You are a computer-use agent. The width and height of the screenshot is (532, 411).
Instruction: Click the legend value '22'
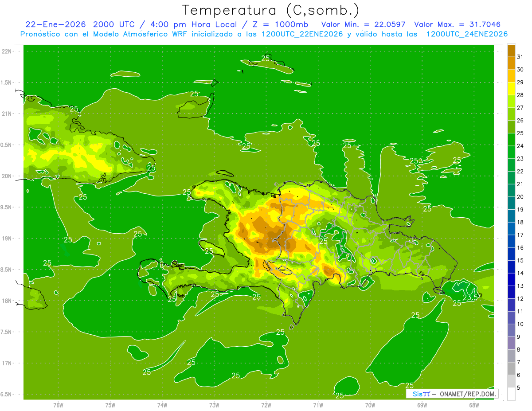[x=520, y=171]
